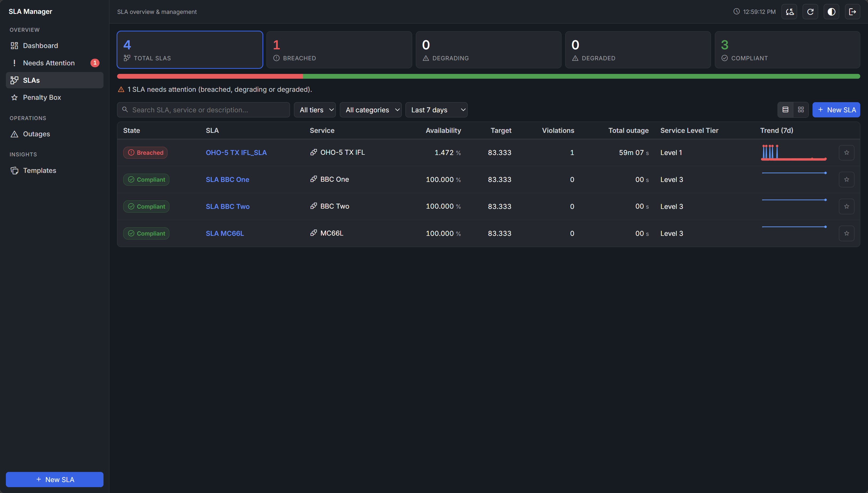The height and width of the screenshot is (493, 868).
Task: Open Penalty Box in sidebar
Action: pyautogui.click(x=54, y=98)
